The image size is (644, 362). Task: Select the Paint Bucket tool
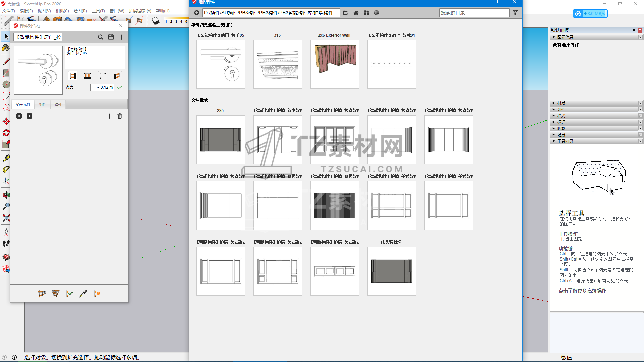click(x=6, y=48)
